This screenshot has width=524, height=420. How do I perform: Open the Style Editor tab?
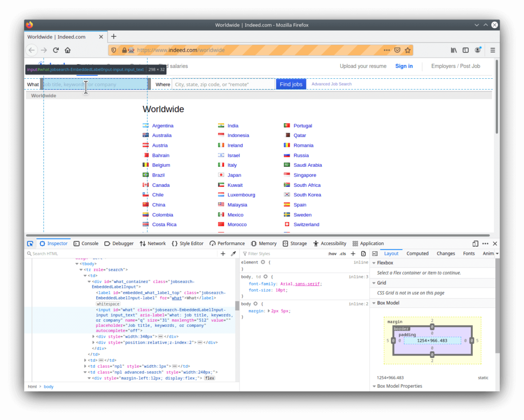pyautogui.click(x=187, y=244)
